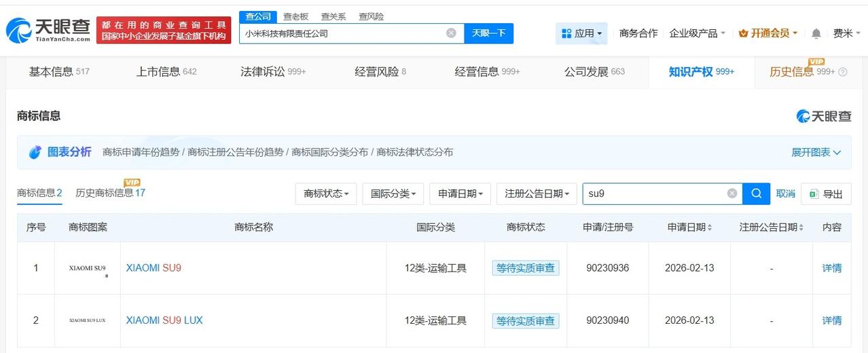Click the TianYanCha logo at top left
868x353 pixels.
coord(48,30)
